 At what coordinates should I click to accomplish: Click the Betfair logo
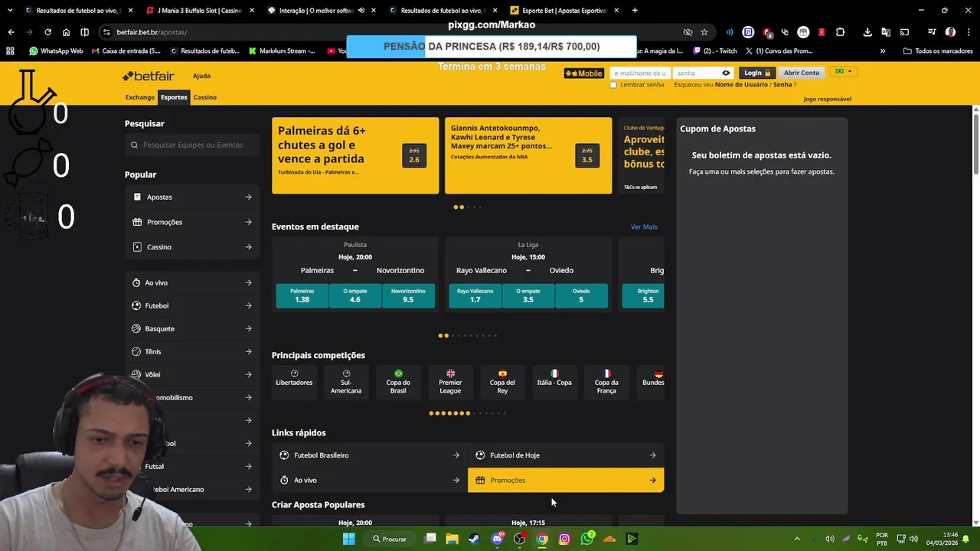click(149, 76)
